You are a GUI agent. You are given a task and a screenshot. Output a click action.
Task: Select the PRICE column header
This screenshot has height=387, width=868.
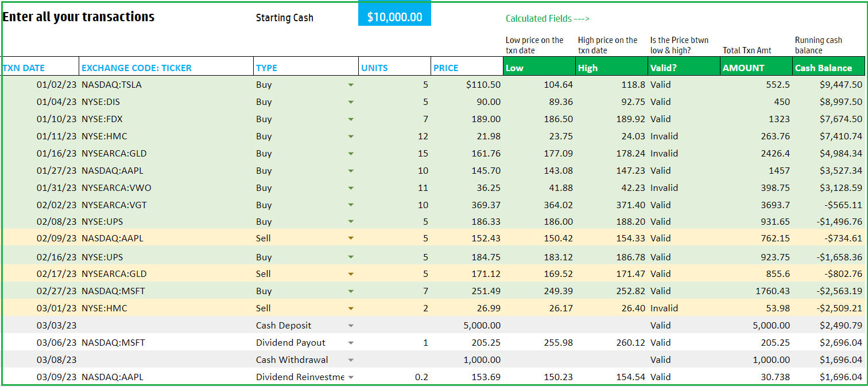[467, 67]
